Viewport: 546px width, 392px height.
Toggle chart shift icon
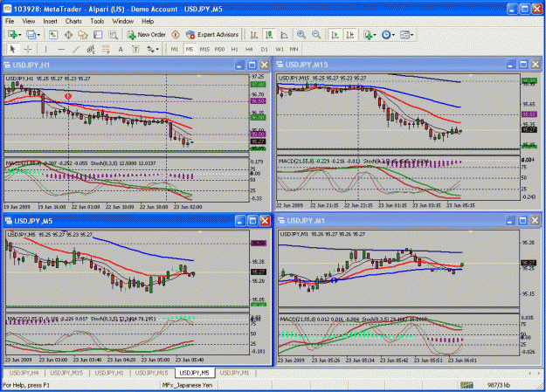pyautogui.click(x=350, y=34)
